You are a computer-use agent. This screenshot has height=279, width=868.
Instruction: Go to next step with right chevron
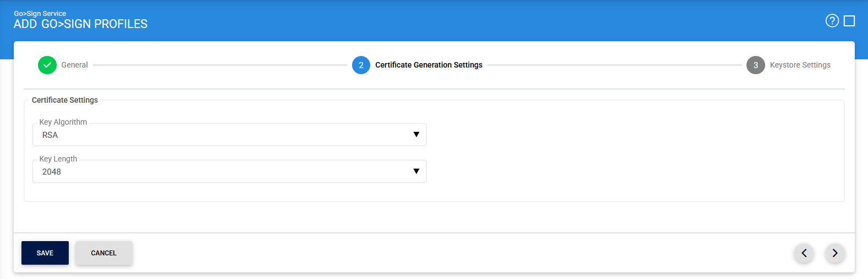(834, 253)
